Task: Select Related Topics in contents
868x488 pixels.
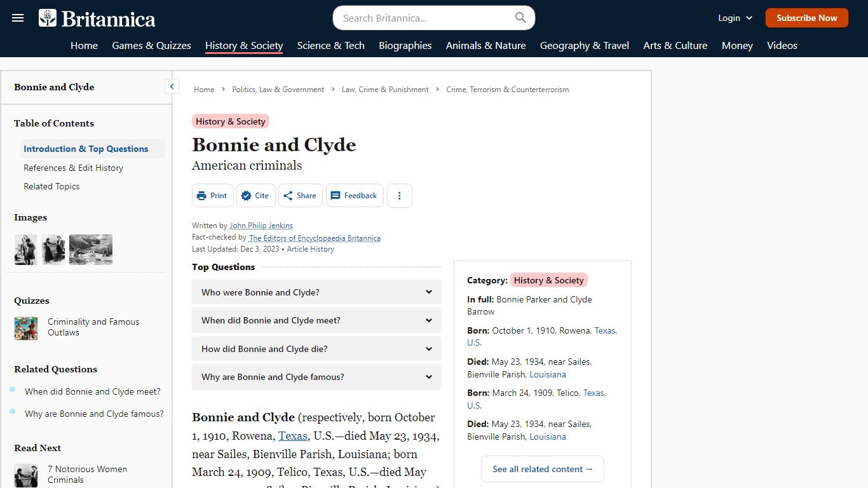Action: [51, 186]
